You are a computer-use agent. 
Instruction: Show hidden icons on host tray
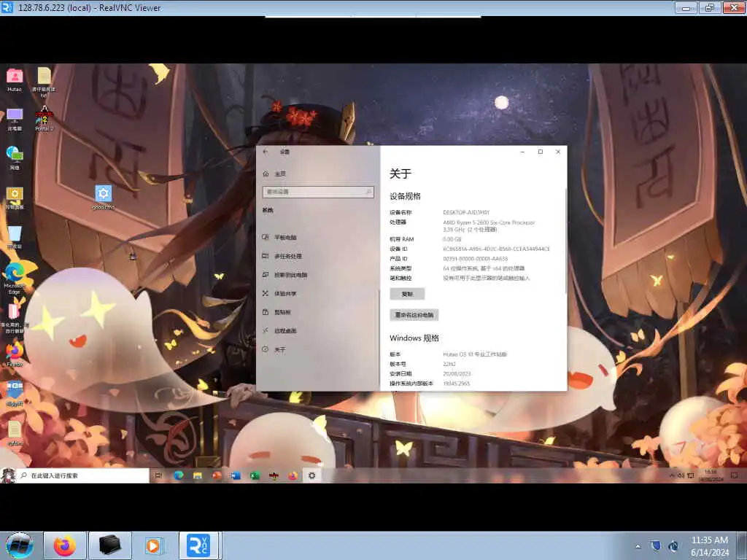pyautogui.click(x=638, y=546)
